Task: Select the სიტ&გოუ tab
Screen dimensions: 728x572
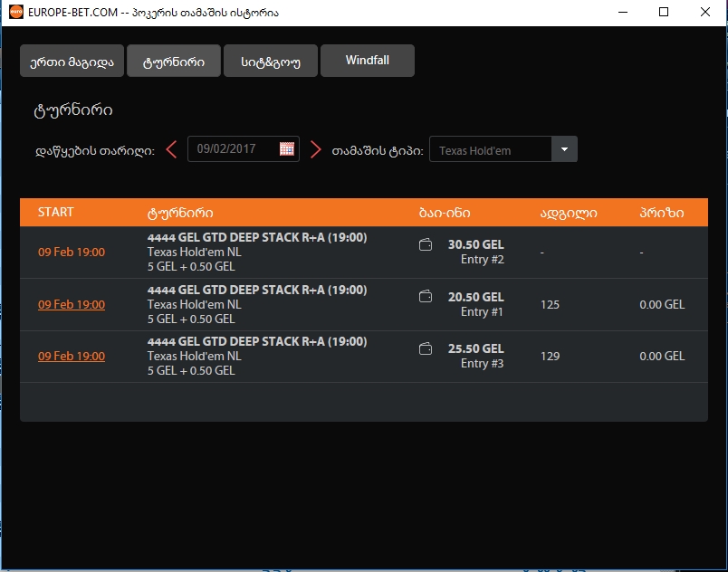Action: coord(270,61)
